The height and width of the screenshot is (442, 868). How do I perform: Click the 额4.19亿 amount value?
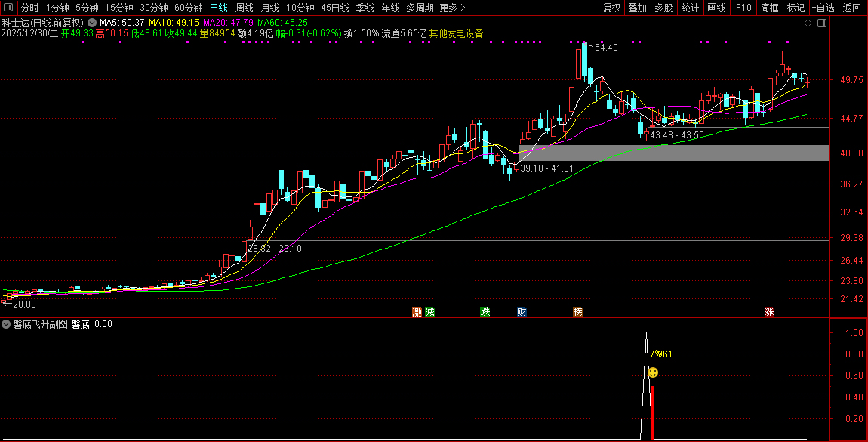[255, 33]
